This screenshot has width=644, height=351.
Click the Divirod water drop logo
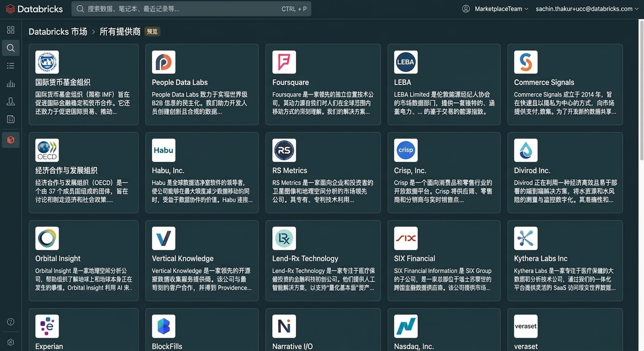[526, 150]
